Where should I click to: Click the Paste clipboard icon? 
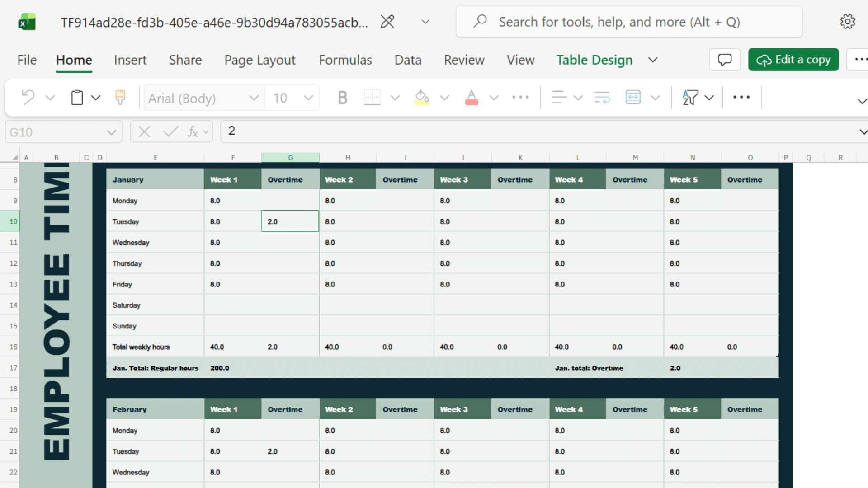coord(77,97)
